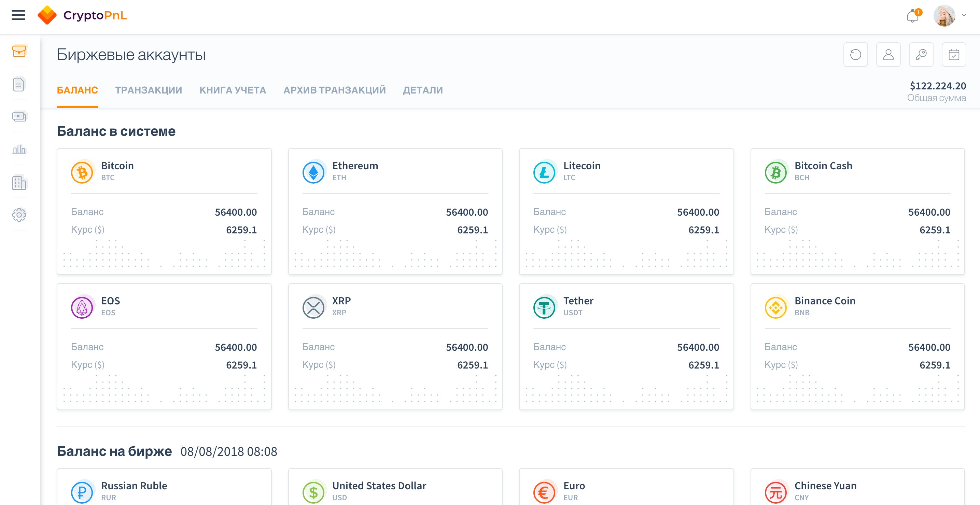The width and height of the screenshot is (980, 505).
Task: Open the АРХИВ ТРАНЗАКЦИЙ tab
Action: point(334,90)
